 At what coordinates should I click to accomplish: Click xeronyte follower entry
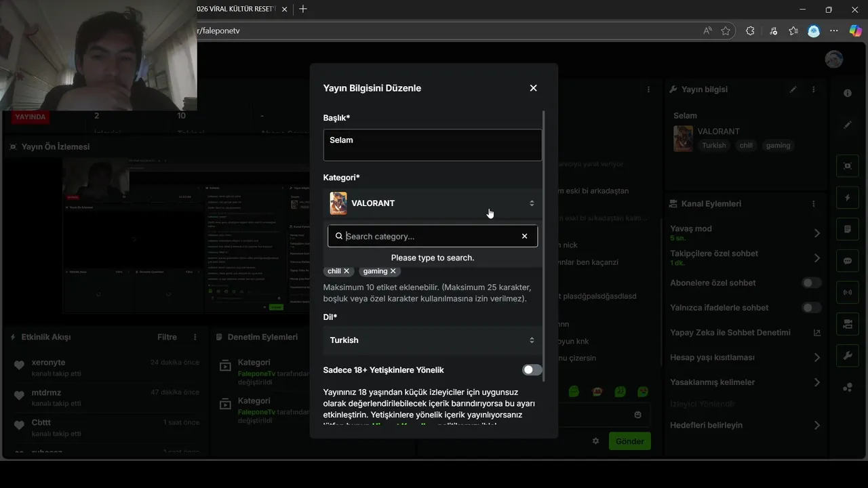tap(106, 367)
